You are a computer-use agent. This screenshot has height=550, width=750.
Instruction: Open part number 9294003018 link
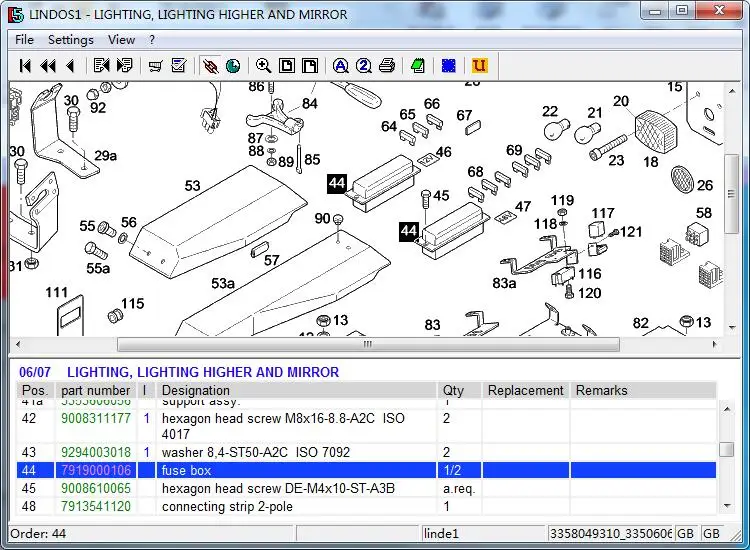click(x=96, y=452)
